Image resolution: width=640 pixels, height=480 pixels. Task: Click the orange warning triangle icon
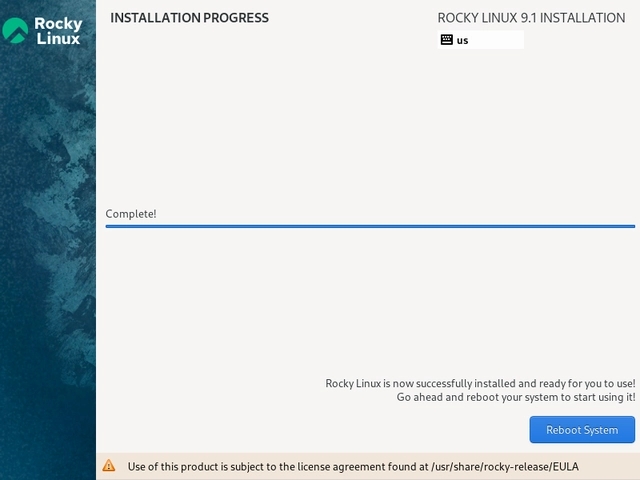click(109, 466)
